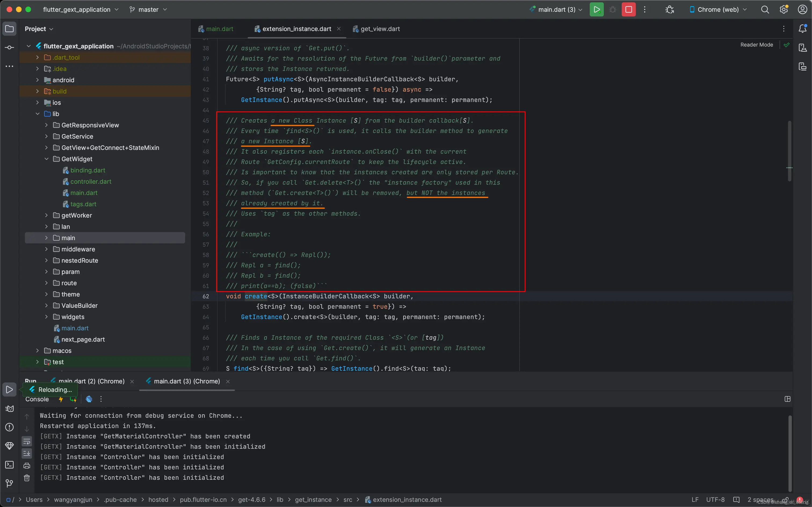The image size is (812, 507).
Task: Open the master branch dropdown
Action: 148,9
